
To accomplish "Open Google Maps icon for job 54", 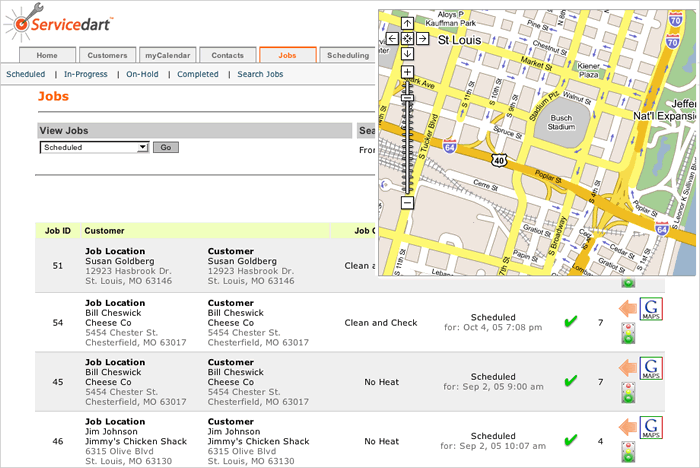I will [x=652, y=310].
